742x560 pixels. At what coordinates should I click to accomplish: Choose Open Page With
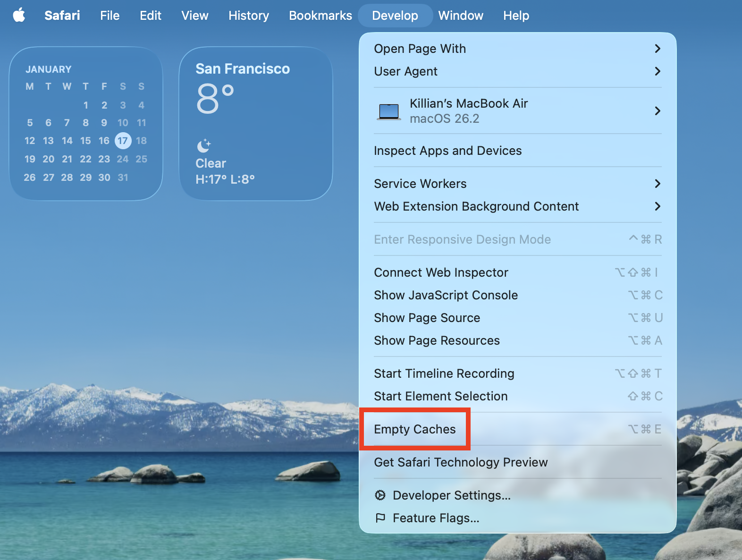pos(518,49)
